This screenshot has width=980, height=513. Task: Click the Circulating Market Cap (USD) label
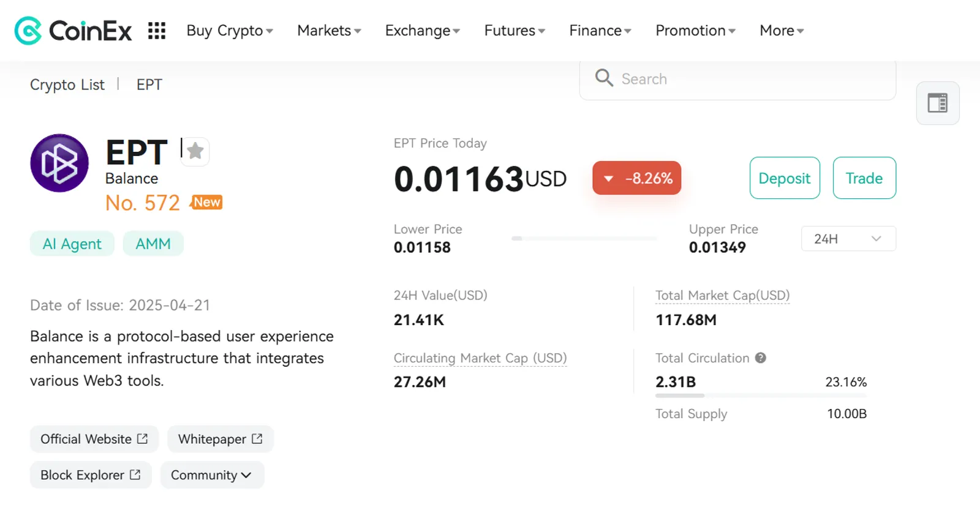pyautogui.click(x=480, y=358)
